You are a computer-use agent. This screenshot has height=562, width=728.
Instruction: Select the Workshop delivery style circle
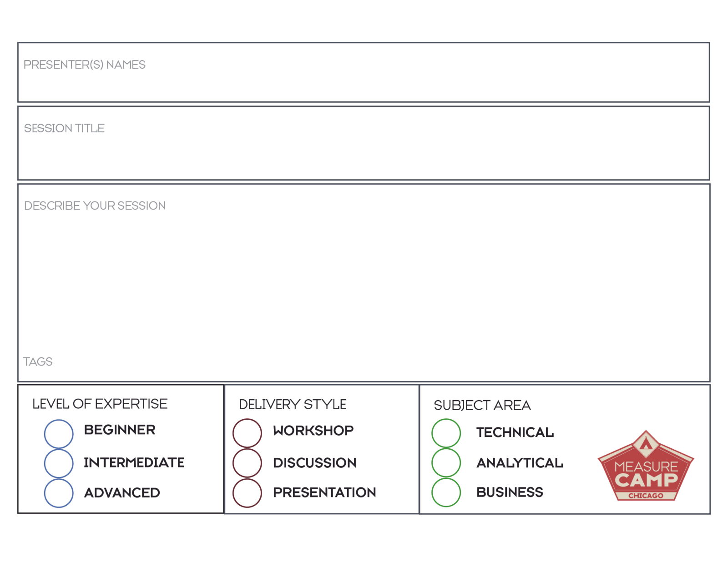(247, 433)
